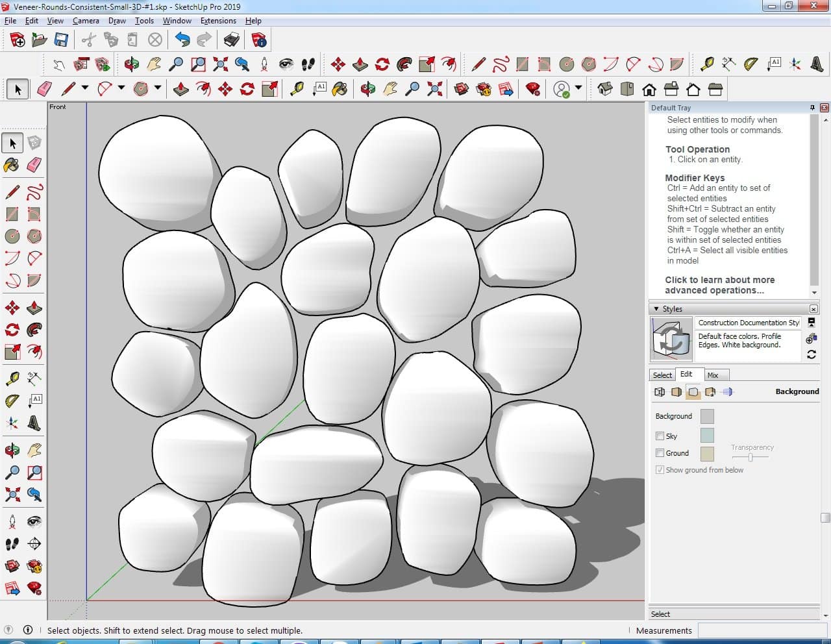Toggle Show ground from below checkbox

(x=660, y=470)
